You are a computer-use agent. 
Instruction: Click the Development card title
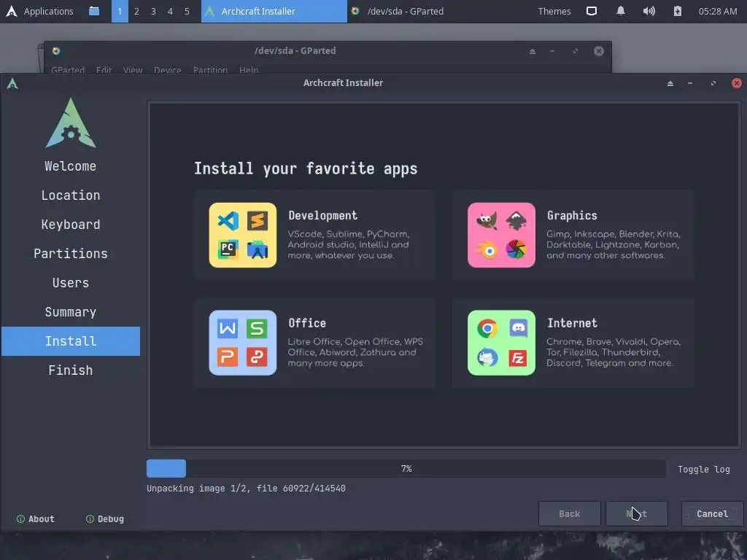click(323, 216)
